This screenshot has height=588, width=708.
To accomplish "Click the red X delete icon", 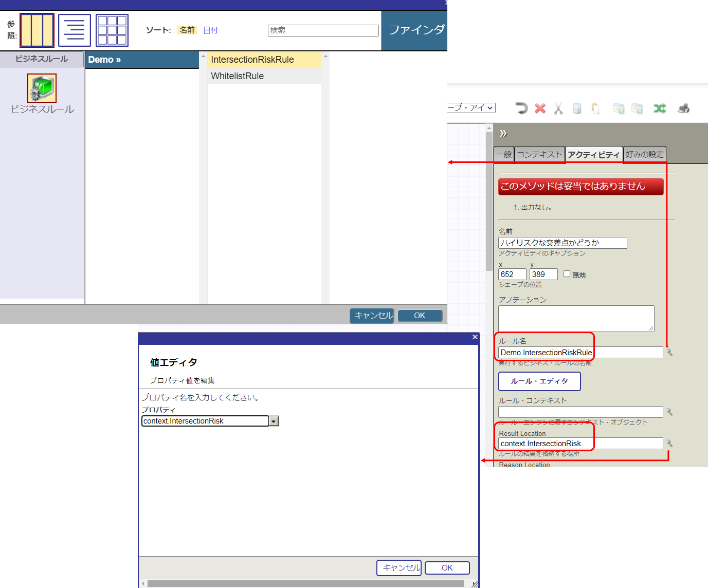I will pyautogui.click(x=540, y=108).
